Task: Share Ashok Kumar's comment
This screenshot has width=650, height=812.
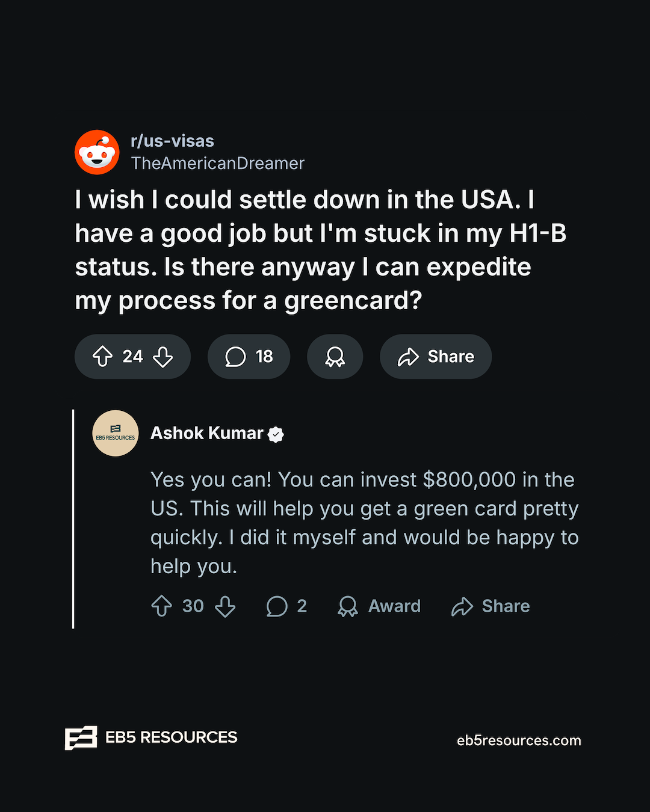Action: (x=491, y=606)
